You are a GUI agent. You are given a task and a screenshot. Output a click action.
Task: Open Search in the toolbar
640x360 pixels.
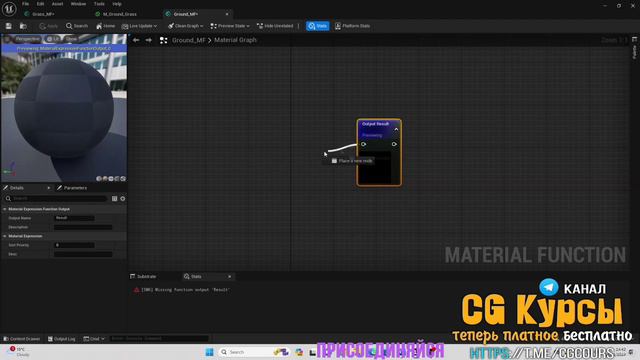point(77,26)
